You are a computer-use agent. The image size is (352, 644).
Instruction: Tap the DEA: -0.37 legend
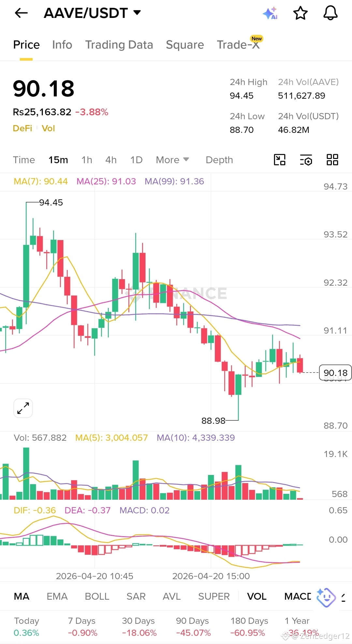87,510
